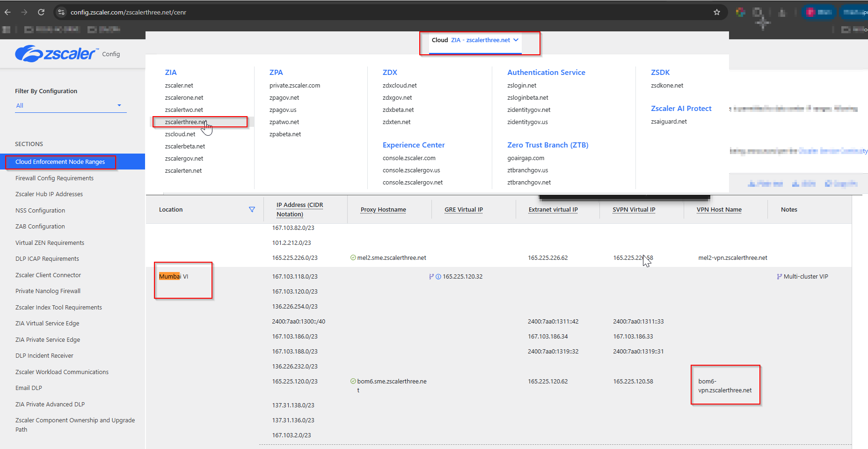Click the info icon beside 165.225.120.32
The height and width of the screenshot is (449, 868).
click(x=438, y=277)
